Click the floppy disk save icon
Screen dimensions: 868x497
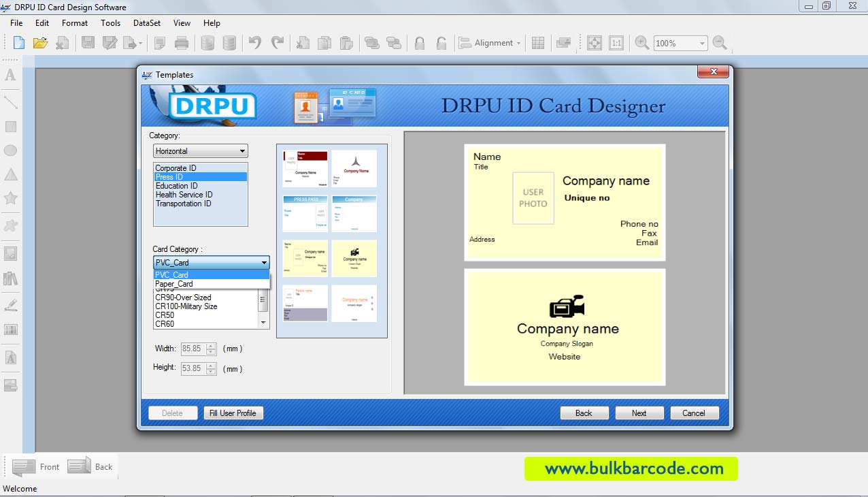click(x=88, y=43)
